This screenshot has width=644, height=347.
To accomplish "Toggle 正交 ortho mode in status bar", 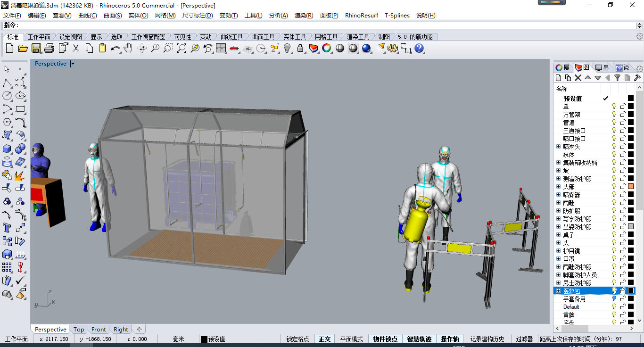I will [325, 339].
